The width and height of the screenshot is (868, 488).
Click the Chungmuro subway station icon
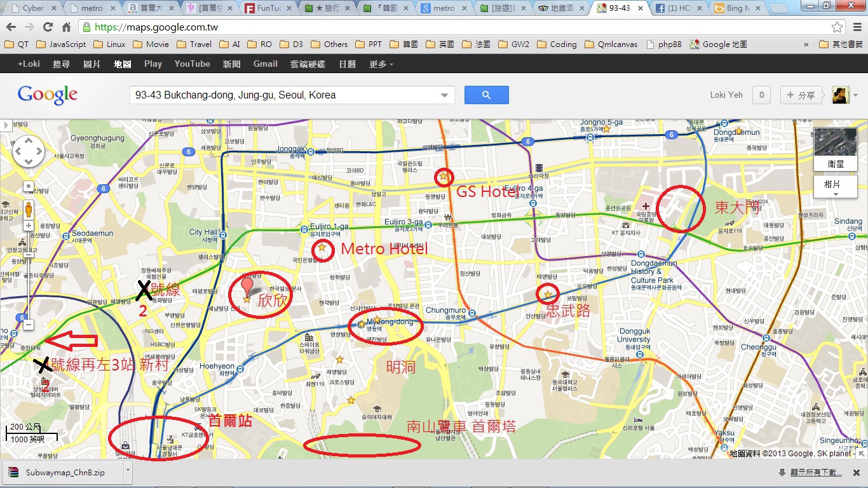[x=472, y=312]
